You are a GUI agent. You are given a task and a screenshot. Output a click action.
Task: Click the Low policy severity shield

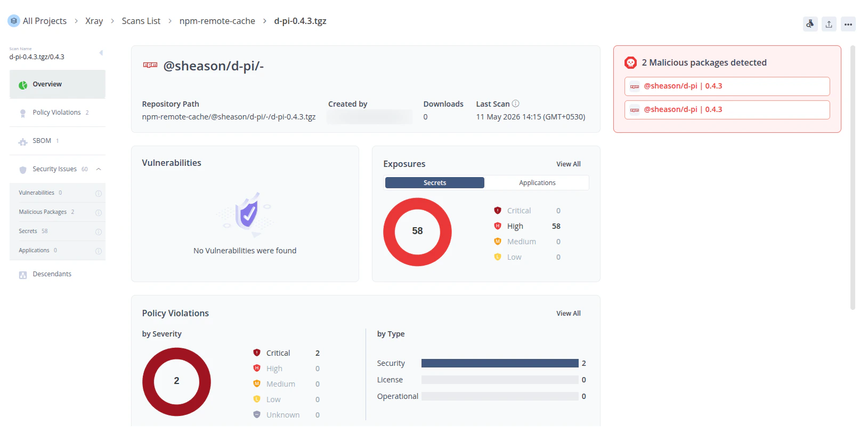pyautogui.click(x=257, y=399)
